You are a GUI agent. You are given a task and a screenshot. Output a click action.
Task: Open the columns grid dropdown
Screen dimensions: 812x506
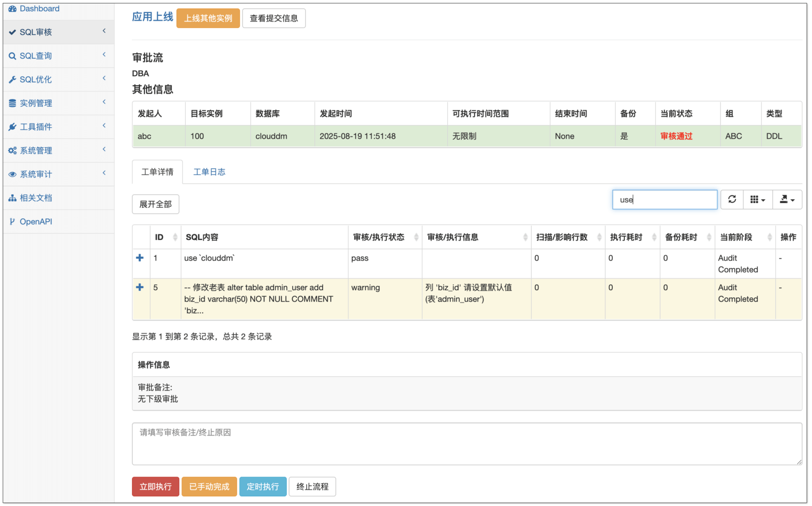(757, 200)
